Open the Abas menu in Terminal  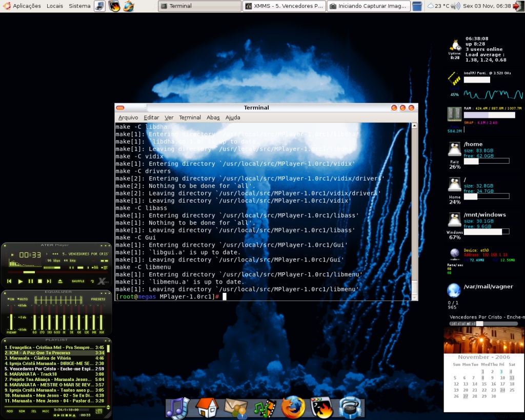(x=213, y=117)
